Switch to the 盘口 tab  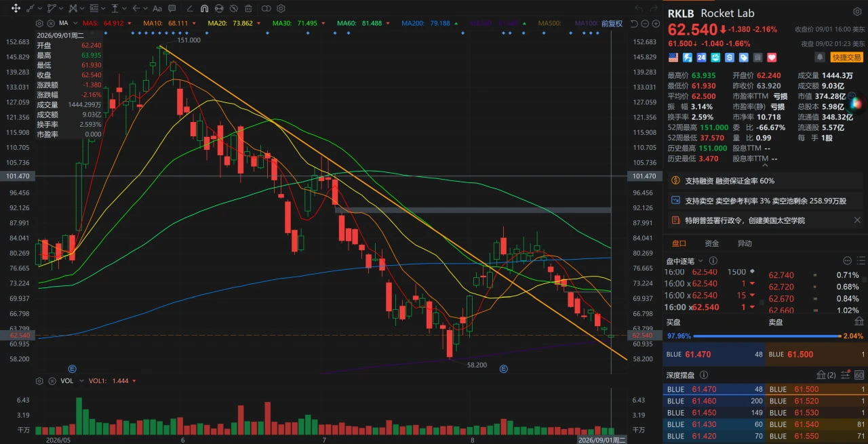click(x=679, y=243)
